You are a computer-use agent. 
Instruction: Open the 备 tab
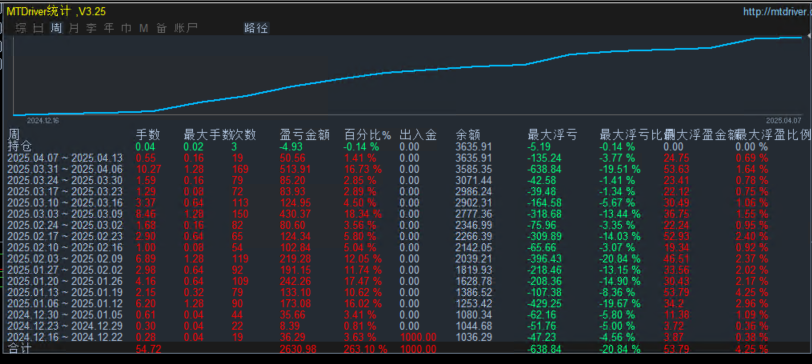(x=161, y=28)
